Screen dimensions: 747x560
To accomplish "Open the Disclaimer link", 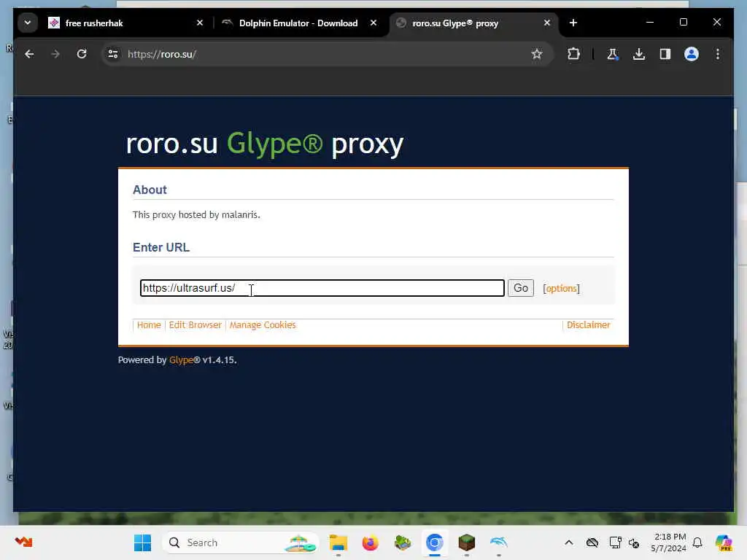I will (589, 324).
